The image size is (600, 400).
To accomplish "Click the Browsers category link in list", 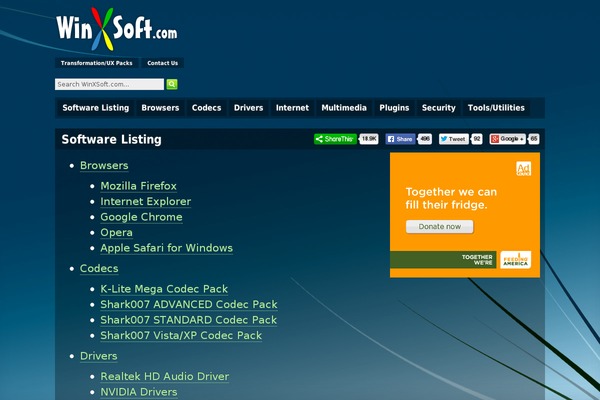I will pyautogui.click(x=104, y=166).
